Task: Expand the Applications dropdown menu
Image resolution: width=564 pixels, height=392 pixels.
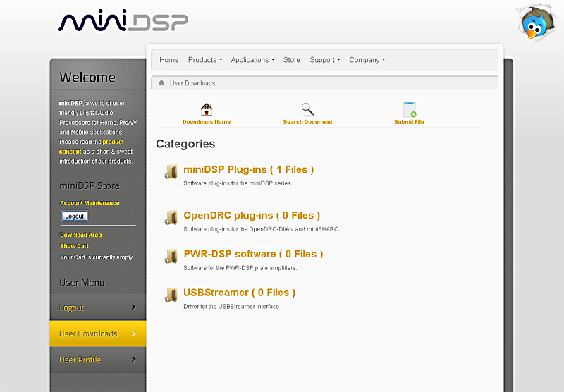Action: (252, 60)
